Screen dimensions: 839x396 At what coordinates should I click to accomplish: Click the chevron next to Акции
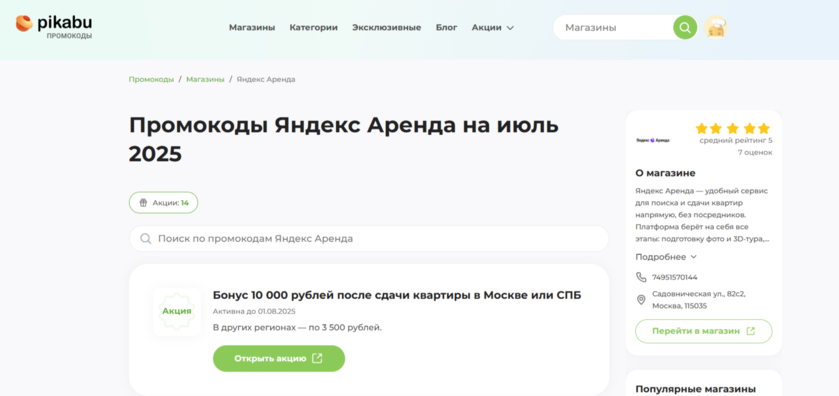(x=510, y=28)
